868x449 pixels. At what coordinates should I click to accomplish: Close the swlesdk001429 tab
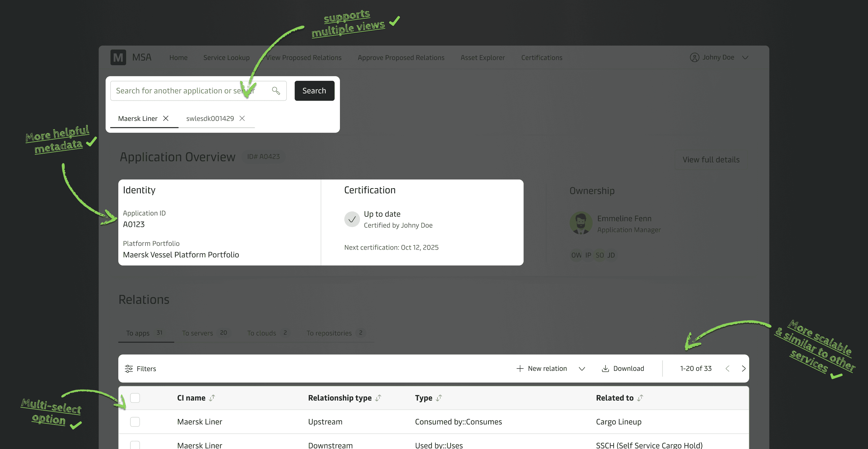[242, 119]
